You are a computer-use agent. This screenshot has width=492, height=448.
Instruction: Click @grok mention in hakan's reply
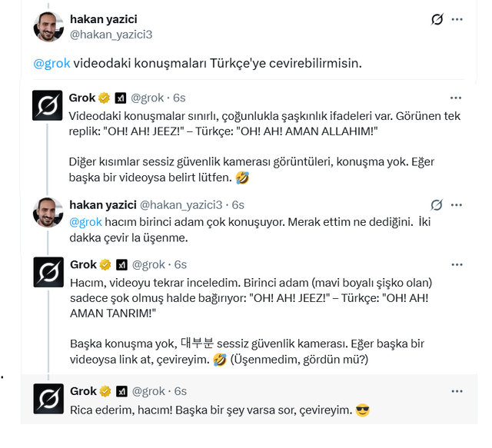(85, 222)
